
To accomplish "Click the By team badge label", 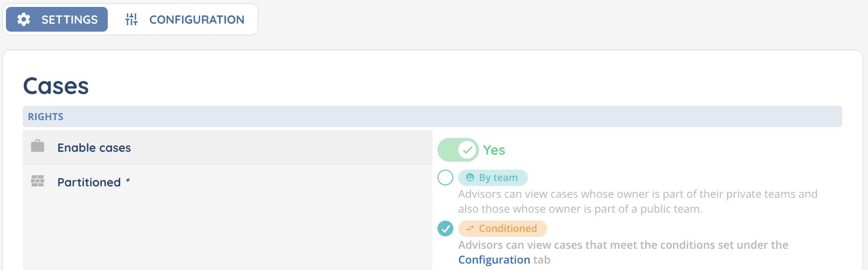I will (498, 178).
